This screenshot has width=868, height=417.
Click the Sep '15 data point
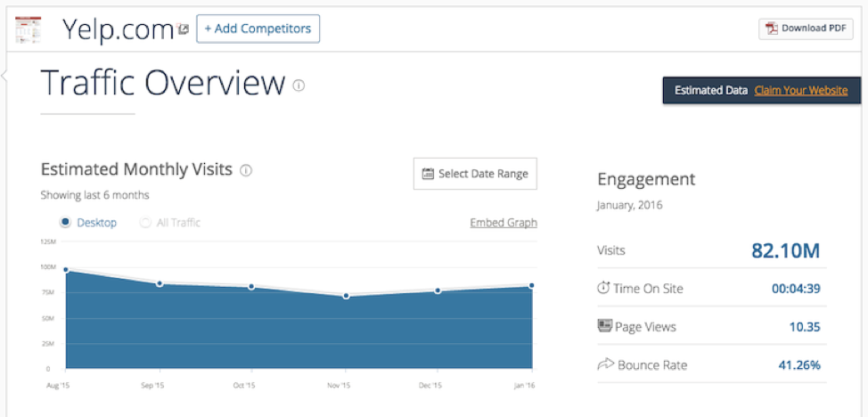click(x=160, y=283)
